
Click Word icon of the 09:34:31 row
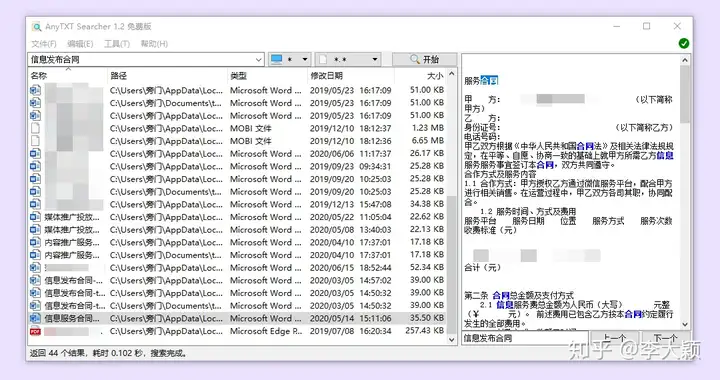pos(35,166)
